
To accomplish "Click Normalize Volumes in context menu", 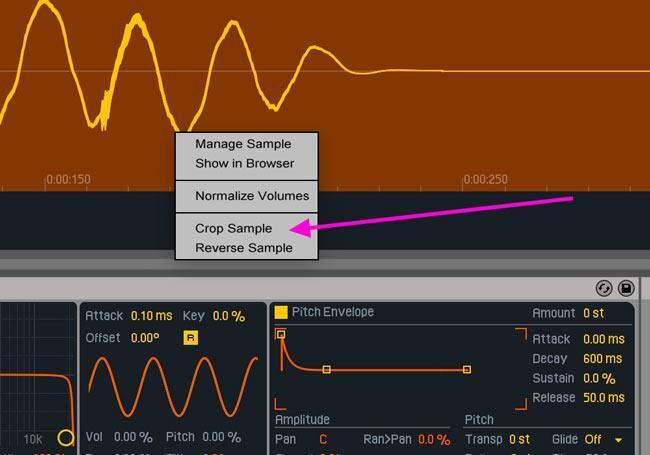I will click(252, 196).
